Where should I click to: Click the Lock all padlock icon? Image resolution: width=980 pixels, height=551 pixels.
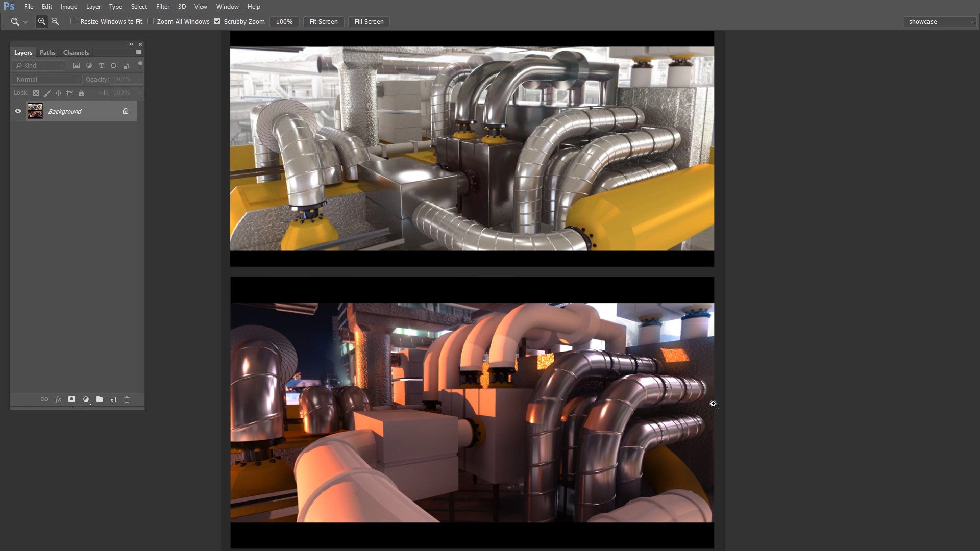point(81,93)
